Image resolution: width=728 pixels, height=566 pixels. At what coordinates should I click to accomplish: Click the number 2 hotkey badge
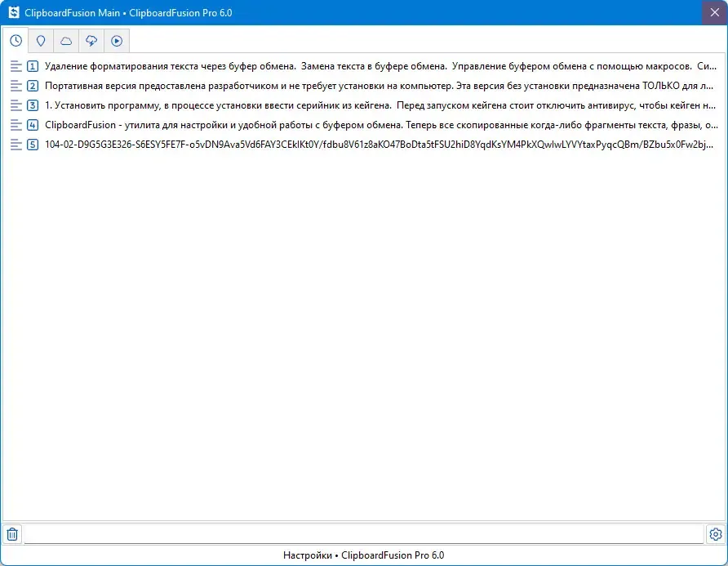pyautogui.click(x=33, y=86)
